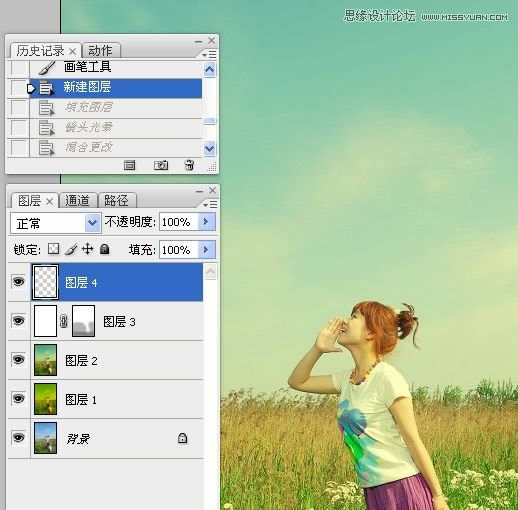Switch to the 通道 tab

pos(77,200)
